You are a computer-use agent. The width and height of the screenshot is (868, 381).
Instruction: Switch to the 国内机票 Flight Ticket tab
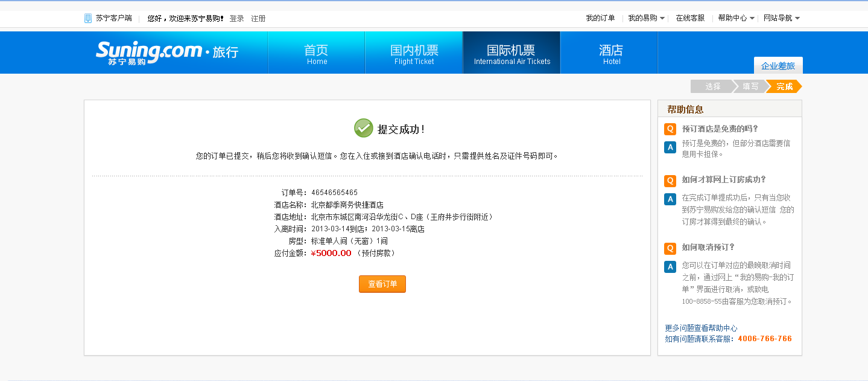(x=414, y=53)
